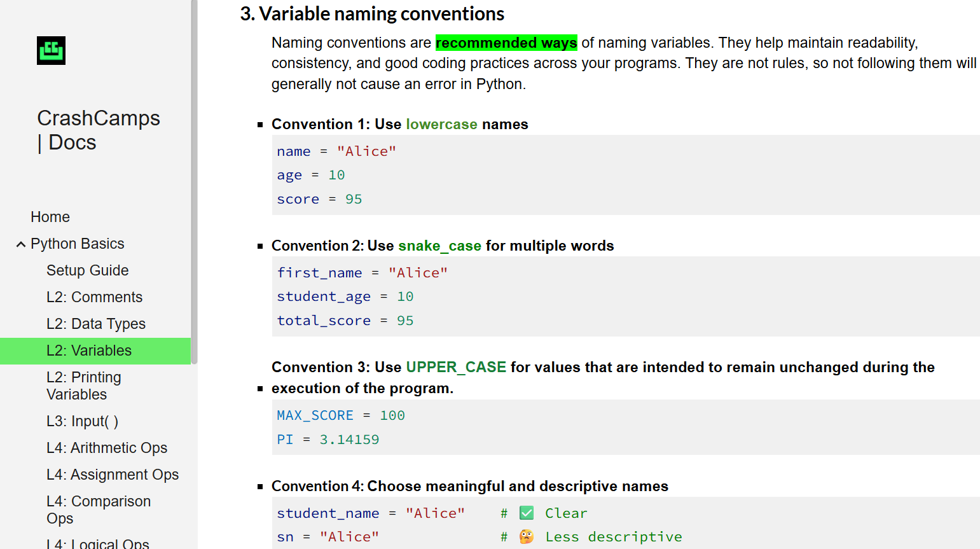Click the green 'snake_case' word in Convention 2
This screenshot has height=549, width=980.
[439, 246]
